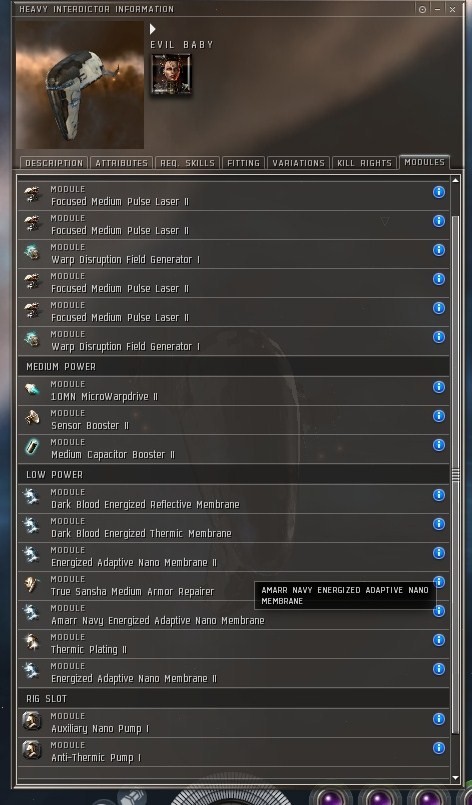Collapse the Rig Slot section header
The height and width of the screenshot is (805, 472).
click(x=233, y=699)
